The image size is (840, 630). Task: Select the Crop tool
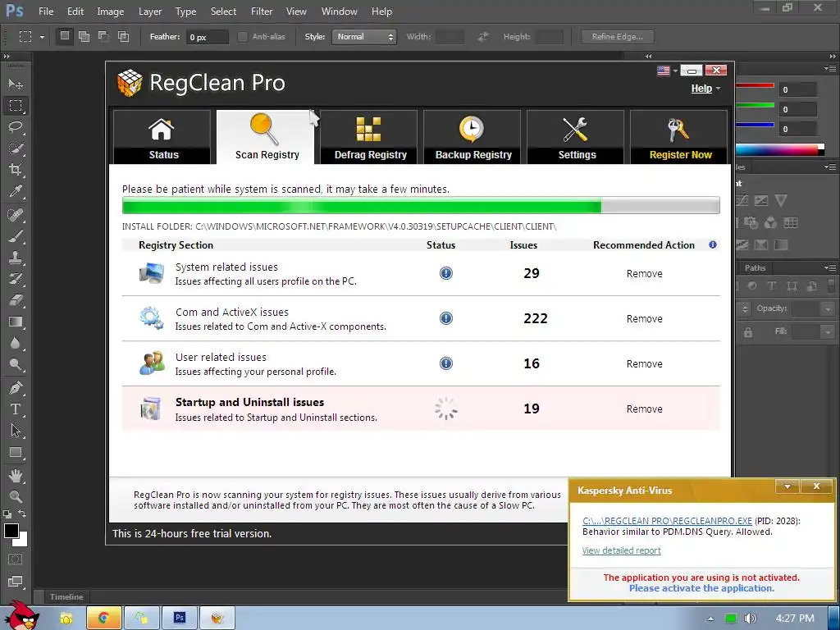point(16,170)
